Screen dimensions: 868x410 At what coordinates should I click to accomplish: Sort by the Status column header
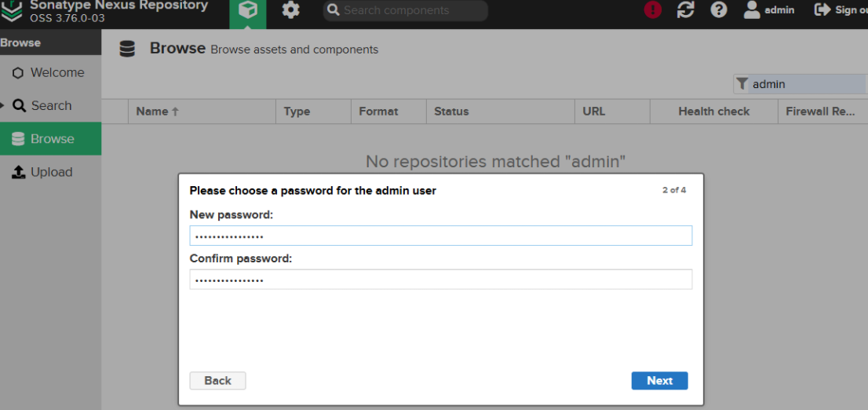pos(501,112)
